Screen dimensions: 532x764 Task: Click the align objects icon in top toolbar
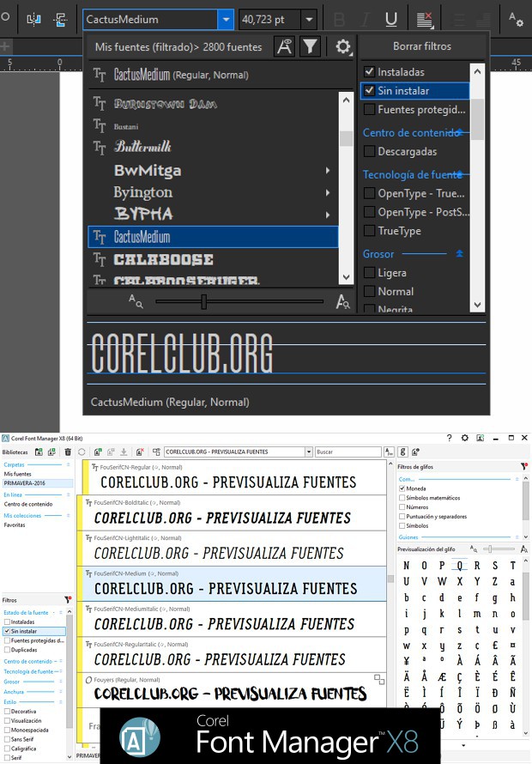coord(60,20)
